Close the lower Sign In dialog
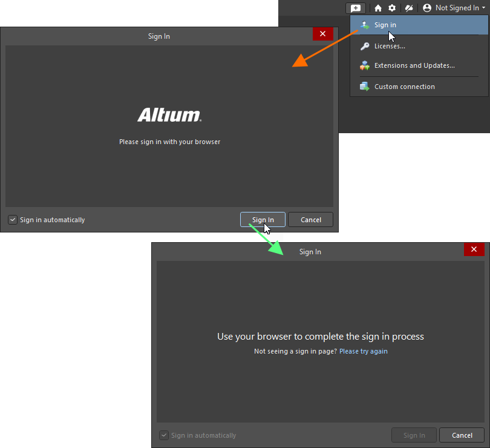Image resolution: width=490 pixels, height=448 pixels. pyautogui.click(x=474, y=249)
